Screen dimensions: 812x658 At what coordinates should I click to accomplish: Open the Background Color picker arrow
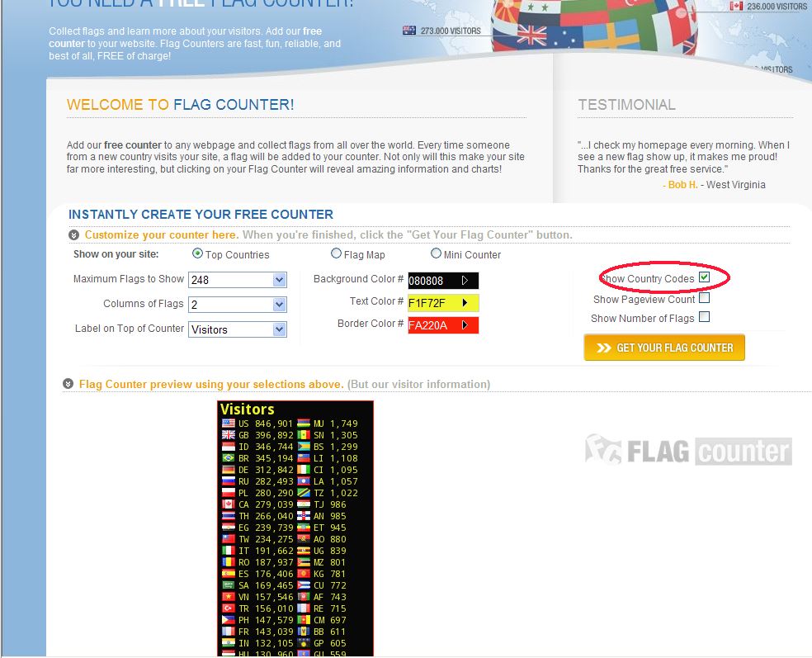click(465, 281)
